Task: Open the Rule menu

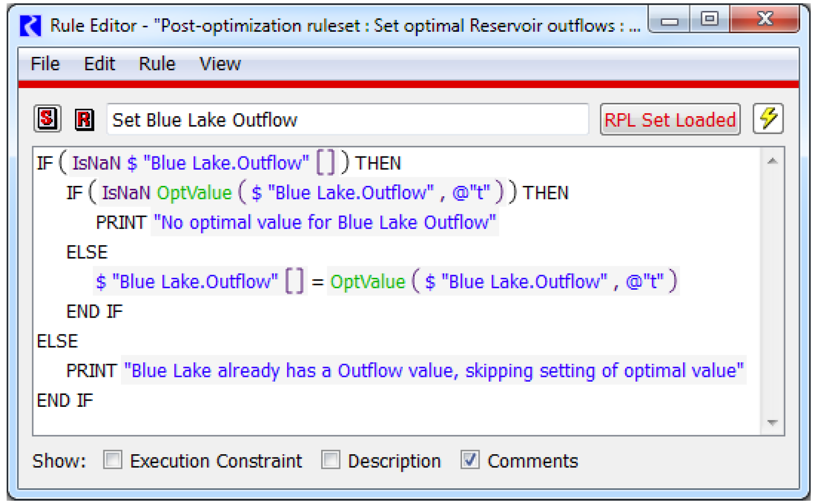Action: click(157, 64)
